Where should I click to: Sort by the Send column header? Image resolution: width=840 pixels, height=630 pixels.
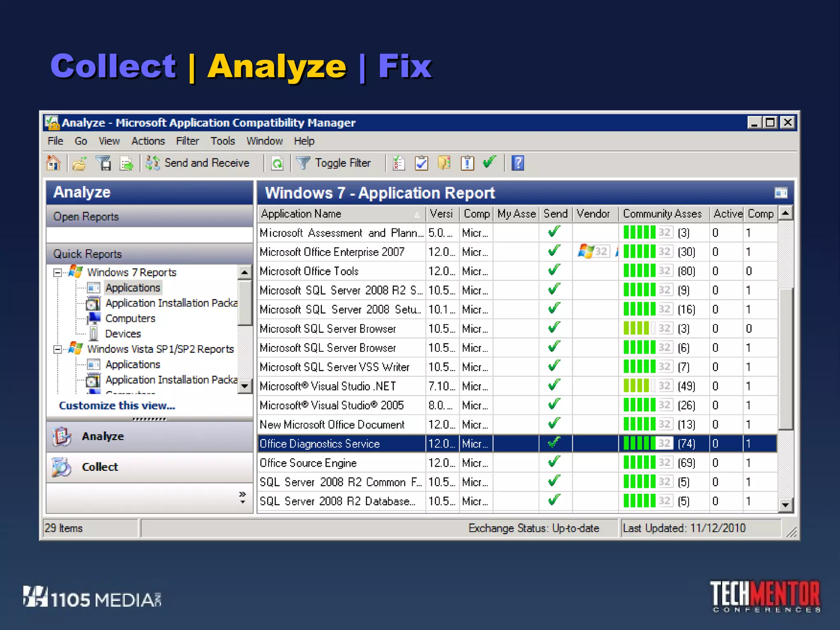555,214
